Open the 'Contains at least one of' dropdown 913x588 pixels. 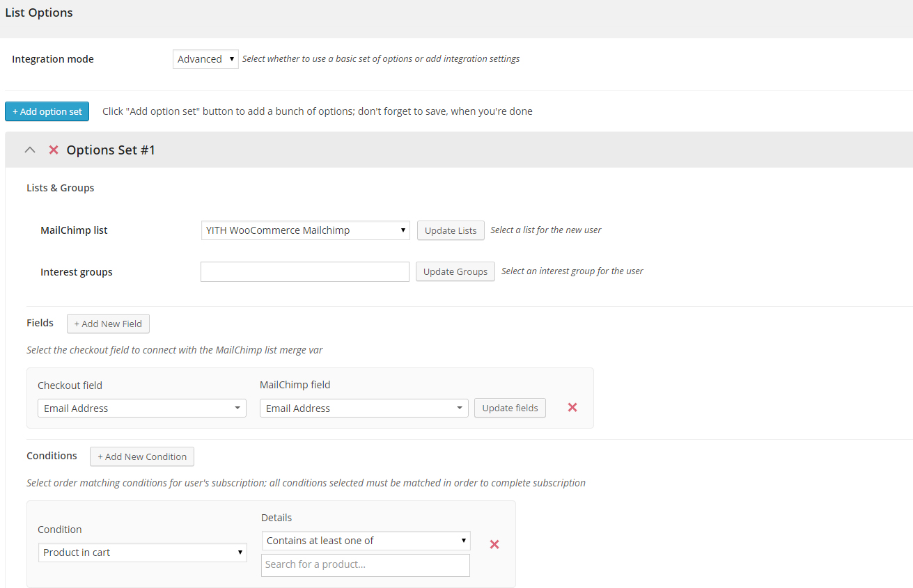(x=366, y=541)
